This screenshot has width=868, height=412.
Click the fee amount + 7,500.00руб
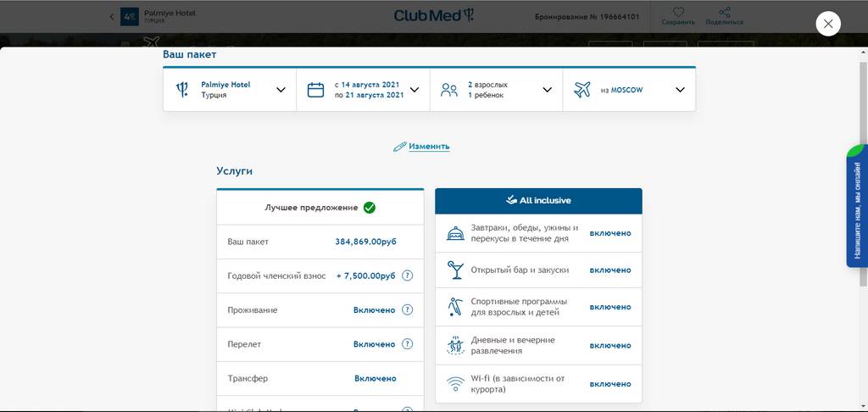point(366,276)
